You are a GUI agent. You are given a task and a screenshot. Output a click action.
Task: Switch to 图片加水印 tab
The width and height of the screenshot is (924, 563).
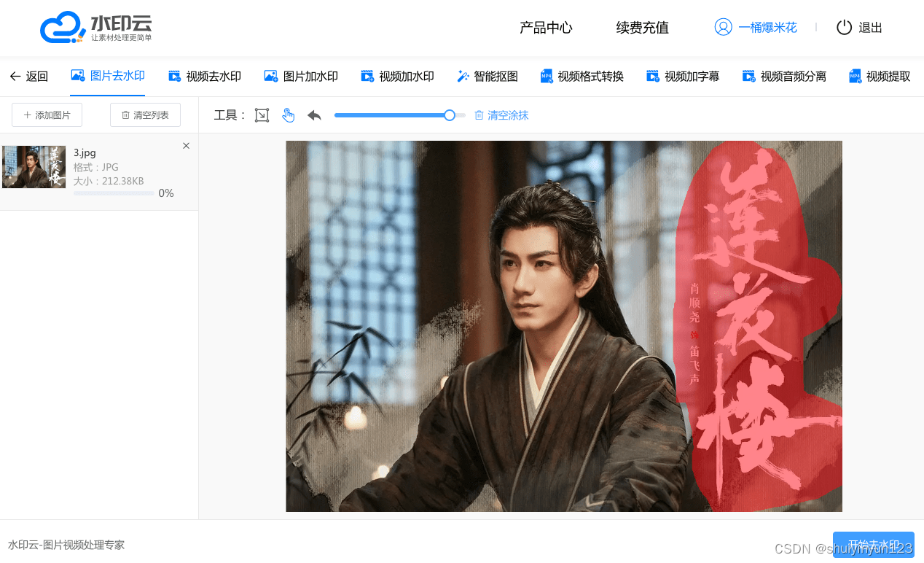coord(301,76)
